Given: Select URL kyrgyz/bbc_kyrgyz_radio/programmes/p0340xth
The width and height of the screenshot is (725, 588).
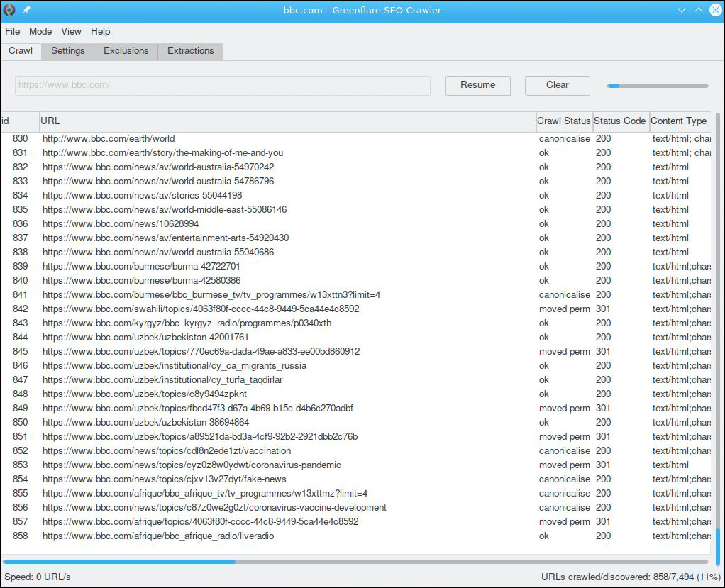Looking at the screenshot, I should tap(187, 323).
